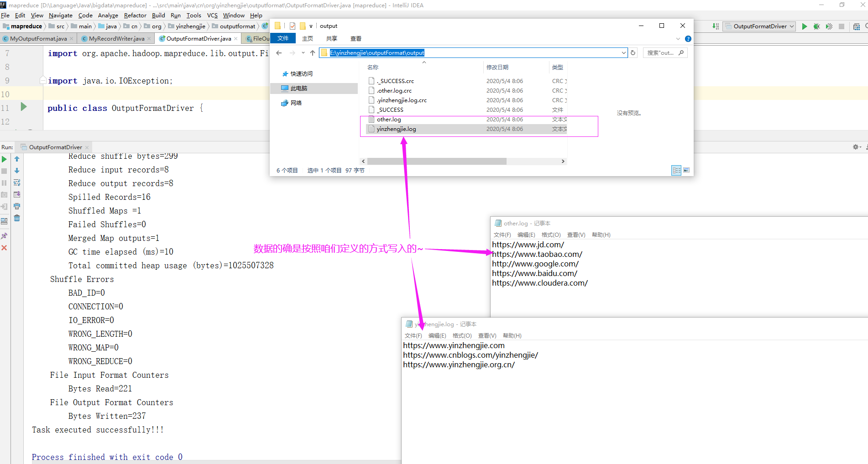
Task: Open the Refactor menu
Action: point(135,16)
